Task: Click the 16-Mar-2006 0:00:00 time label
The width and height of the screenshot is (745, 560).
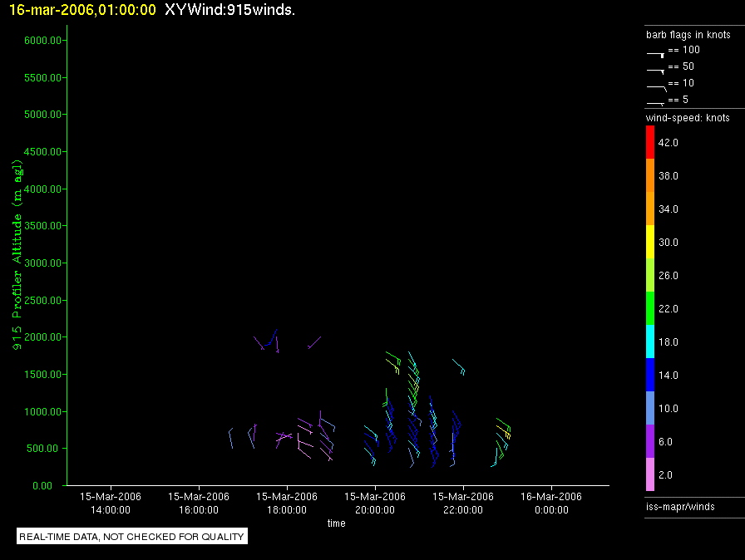Action: click(x=551, y=503)
